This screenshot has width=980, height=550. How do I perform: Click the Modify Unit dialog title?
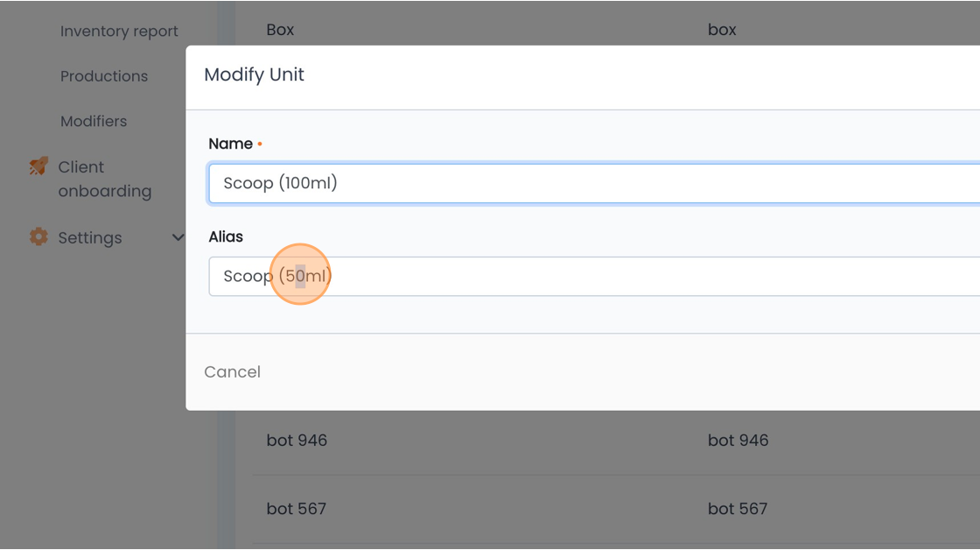[x=254, y=74]
